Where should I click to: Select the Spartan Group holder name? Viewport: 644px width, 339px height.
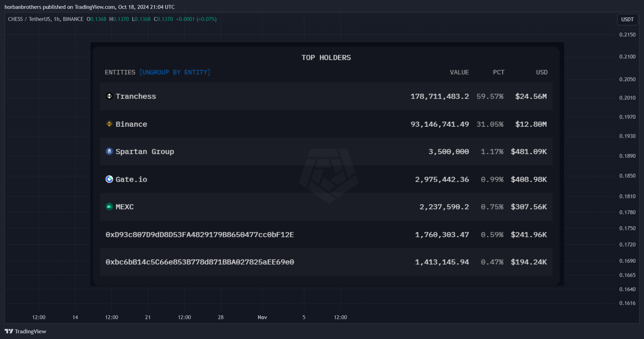click(x=145, y=152)
